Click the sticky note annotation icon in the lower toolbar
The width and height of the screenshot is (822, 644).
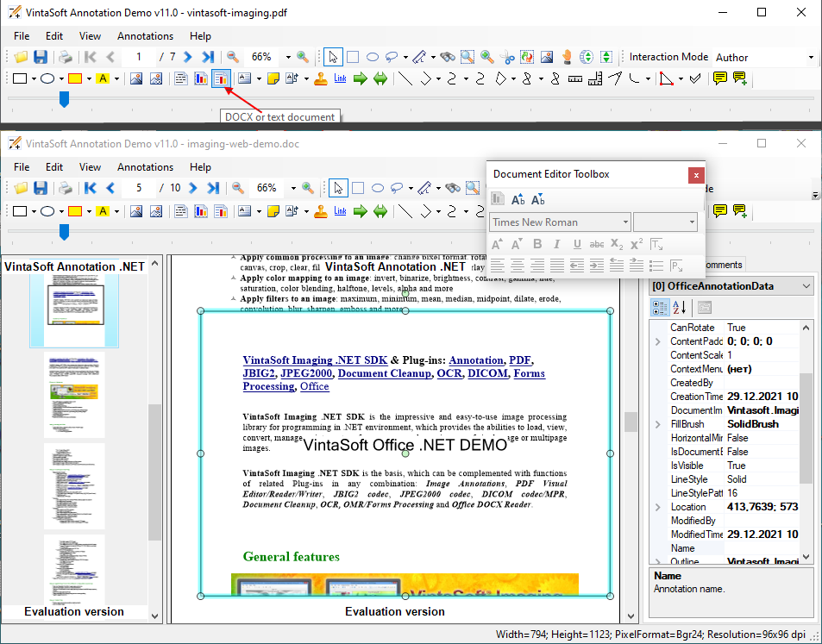click(x=273, y=211)
